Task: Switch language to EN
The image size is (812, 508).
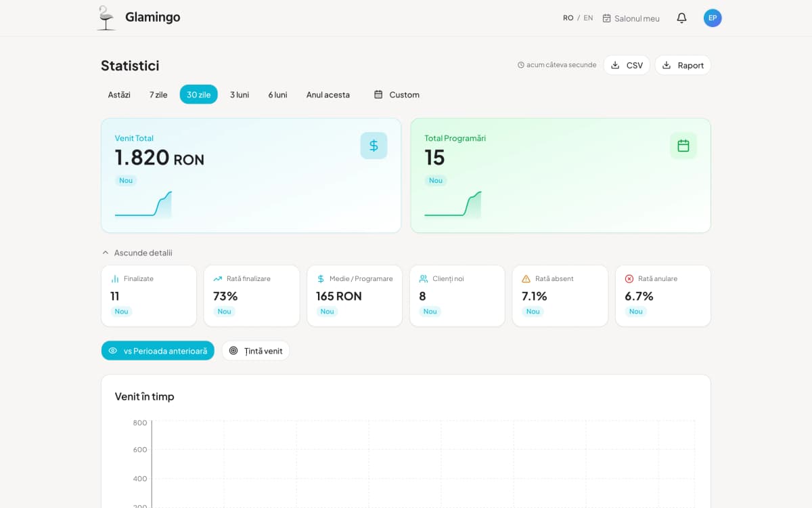Action: (x=588, y=18)
